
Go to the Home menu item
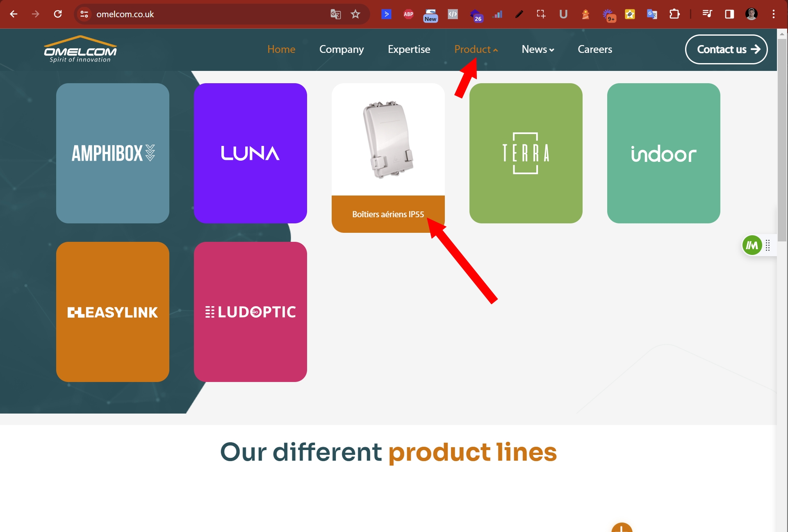click(x=281, y=49)
